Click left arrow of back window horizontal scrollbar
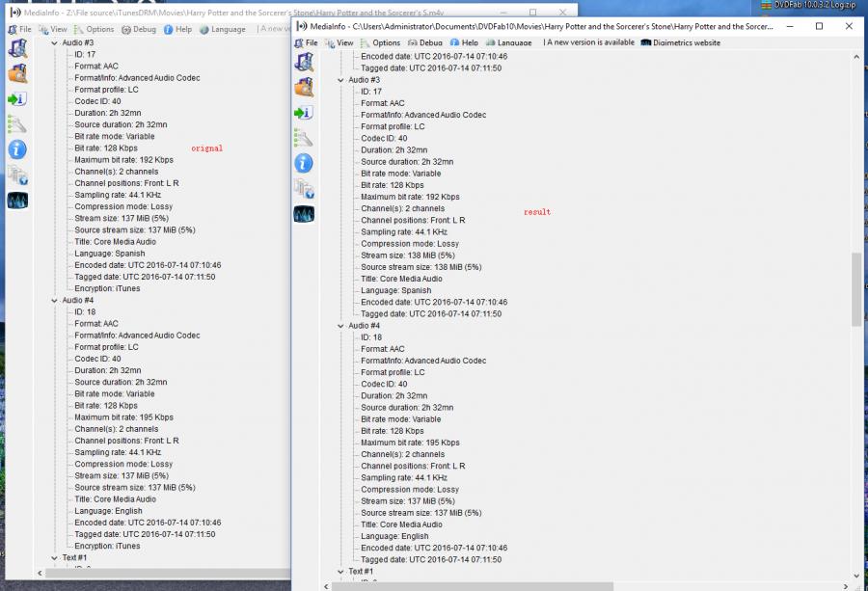The height and width of the screenshot is (591, 868). point(40,573)
